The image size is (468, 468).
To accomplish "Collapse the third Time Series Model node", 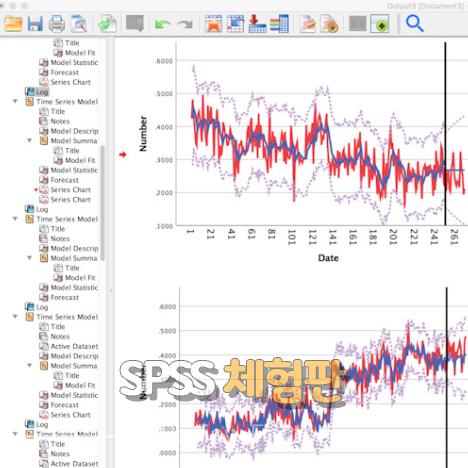I will click(15, 317).
